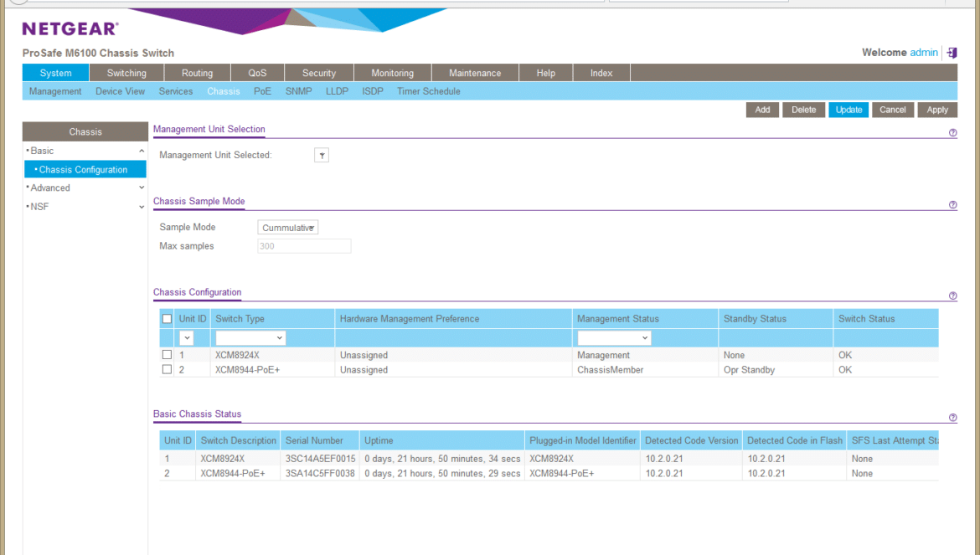Open the SNMP submenu

(299, 91)
